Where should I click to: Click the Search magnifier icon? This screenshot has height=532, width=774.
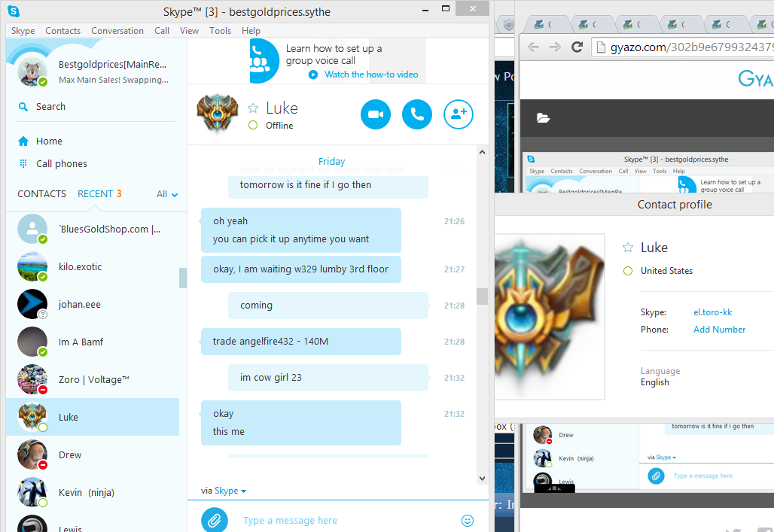23,107
